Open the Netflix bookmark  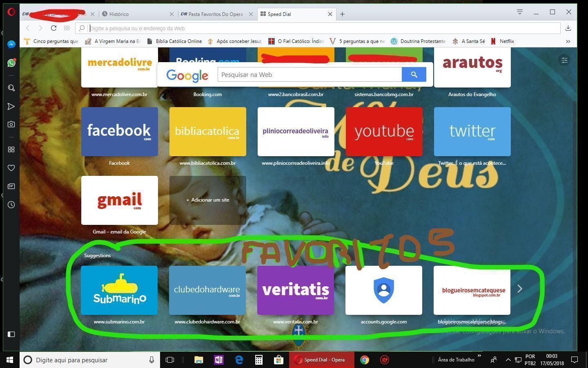[x=502, y=41]
